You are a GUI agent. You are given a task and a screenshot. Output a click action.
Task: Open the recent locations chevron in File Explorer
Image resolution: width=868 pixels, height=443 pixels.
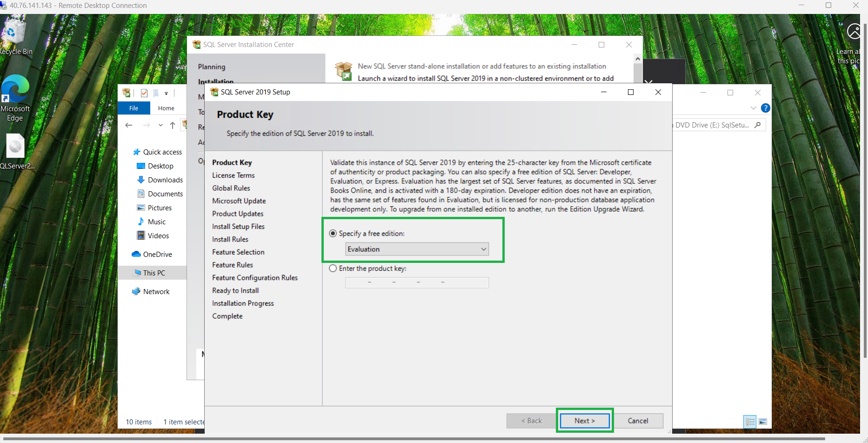tap(160, 125)
